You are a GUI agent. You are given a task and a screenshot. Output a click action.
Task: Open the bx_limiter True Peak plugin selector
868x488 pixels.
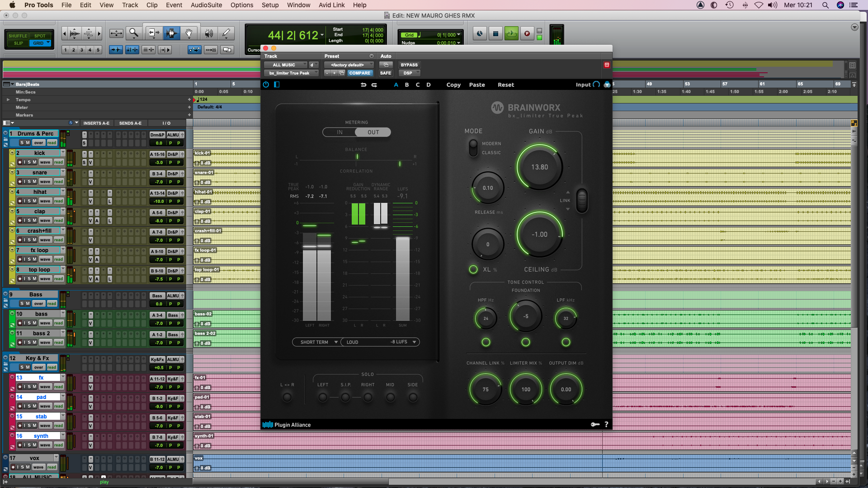pos(292,73)
